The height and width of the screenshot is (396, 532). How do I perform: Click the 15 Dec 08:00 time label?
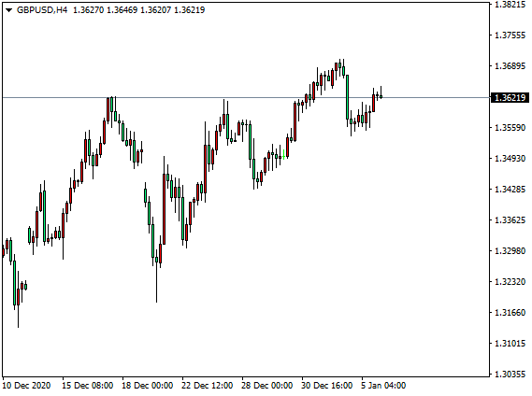click(88, 386)
